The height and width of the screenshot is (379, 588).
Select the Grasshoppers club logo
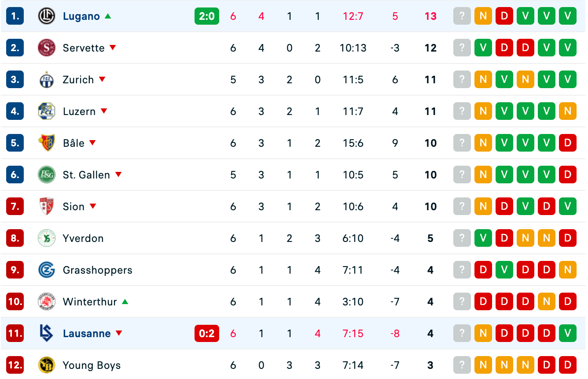tap(46, 270)
